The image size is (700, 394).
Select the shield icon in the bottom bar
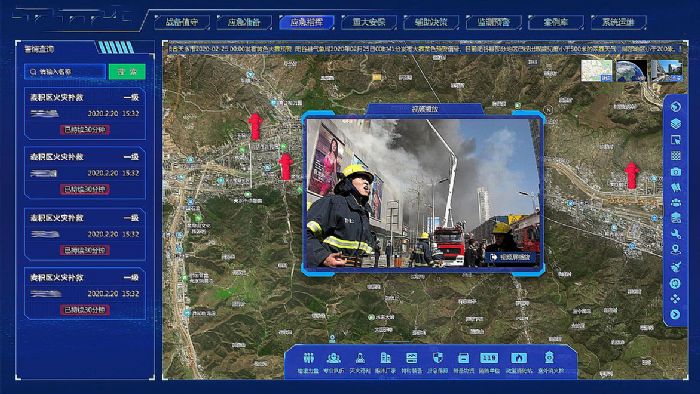click(x=438, y=361)
